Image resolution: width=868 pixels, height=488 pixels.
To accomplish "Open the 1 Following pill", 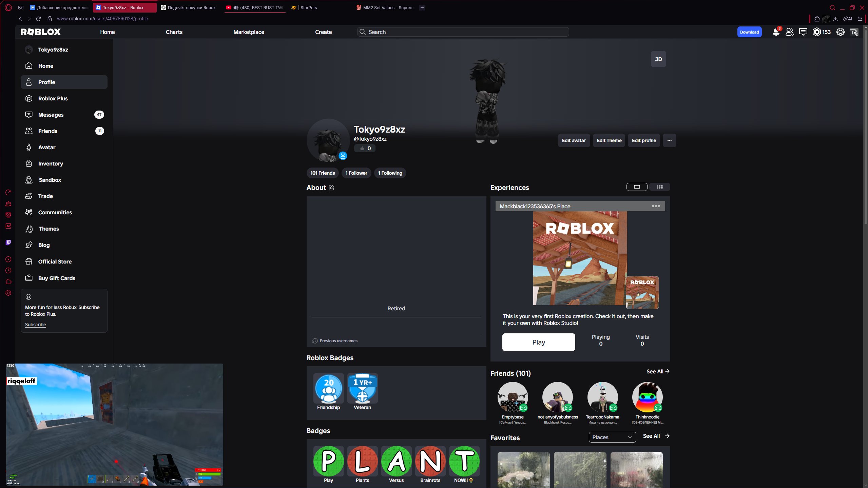I will (x=390, y=173).
